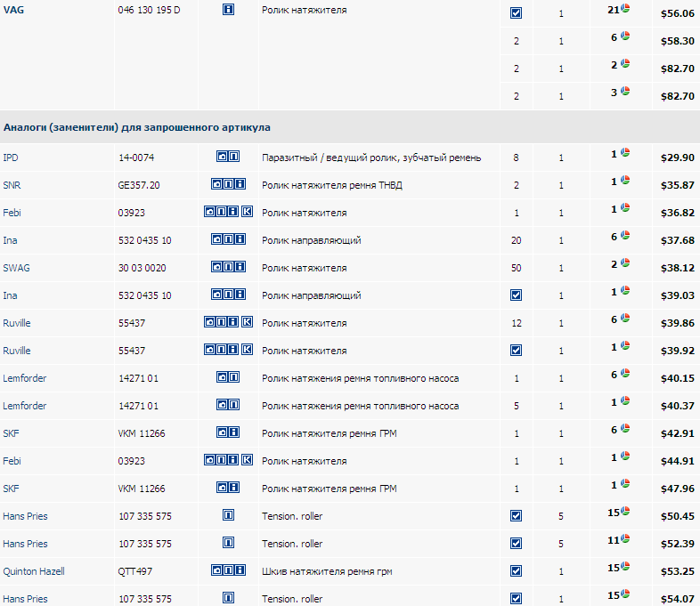Click pie chart icon in $56.06 row

[x=625, y=8]
